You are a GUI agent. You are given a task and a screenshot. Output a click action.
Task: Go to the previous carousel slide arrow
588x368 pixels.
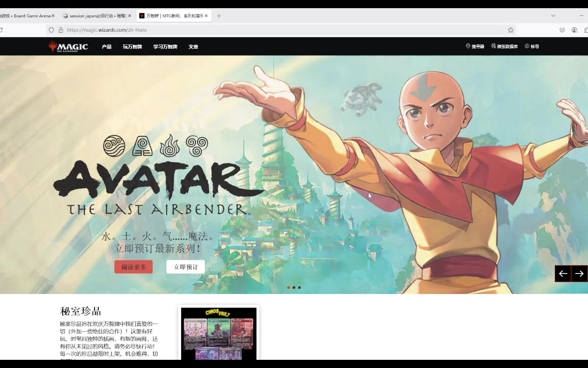[x=563, y=274]
